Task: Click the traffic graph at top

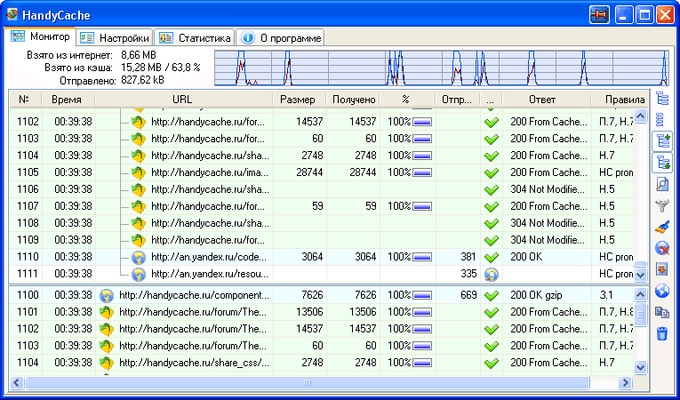Action: [441, 68]
